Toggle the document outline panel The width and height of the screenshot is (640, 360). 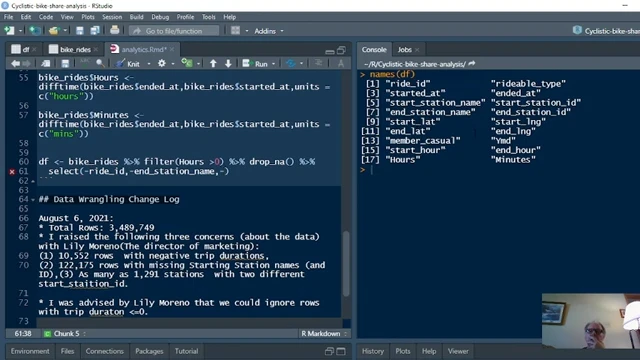318,63
